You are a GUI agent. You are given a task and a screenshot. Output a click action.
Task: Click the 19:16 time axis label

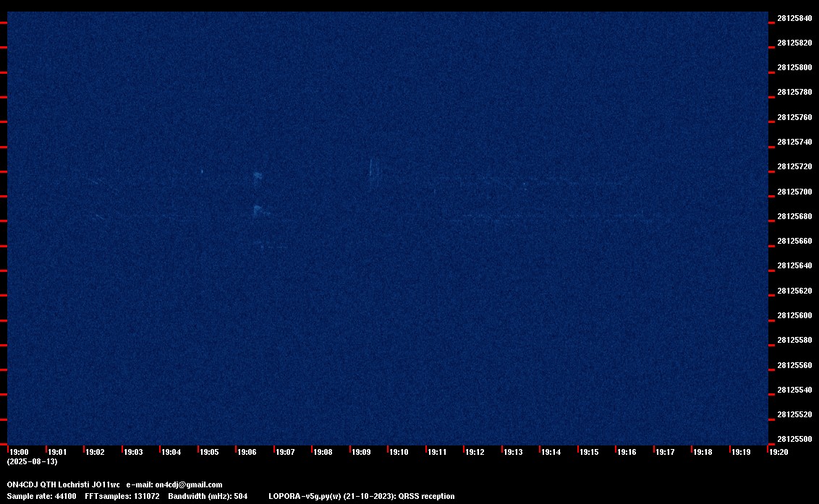click(627, 452)
